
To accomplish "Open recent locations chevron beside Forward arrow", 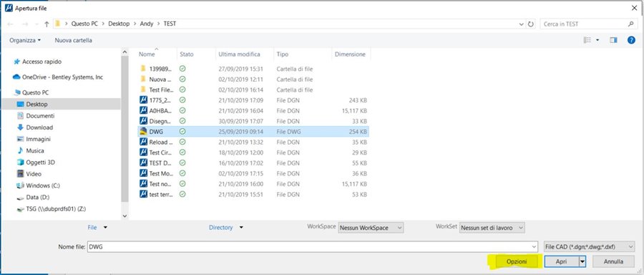I will (x=36, y=24).
